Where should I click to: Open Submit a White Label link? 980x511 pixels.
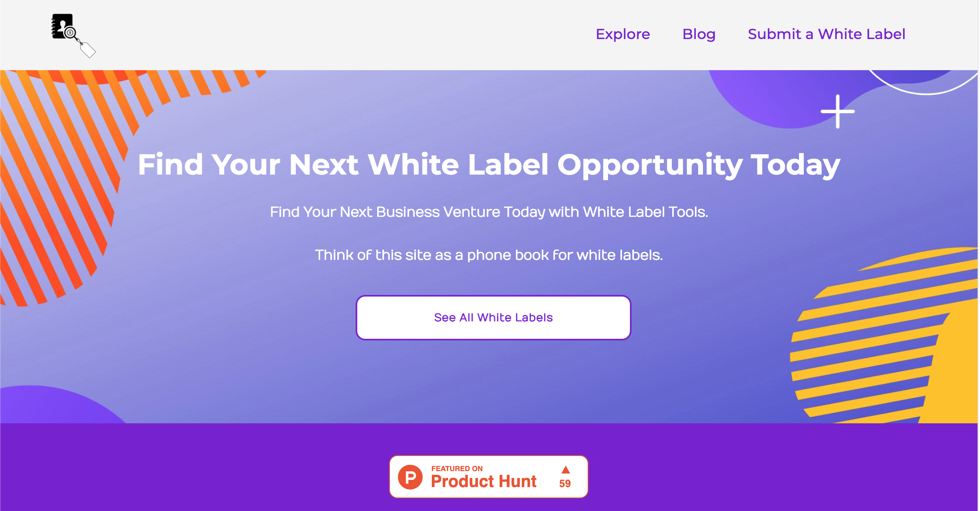click(827, 34)
